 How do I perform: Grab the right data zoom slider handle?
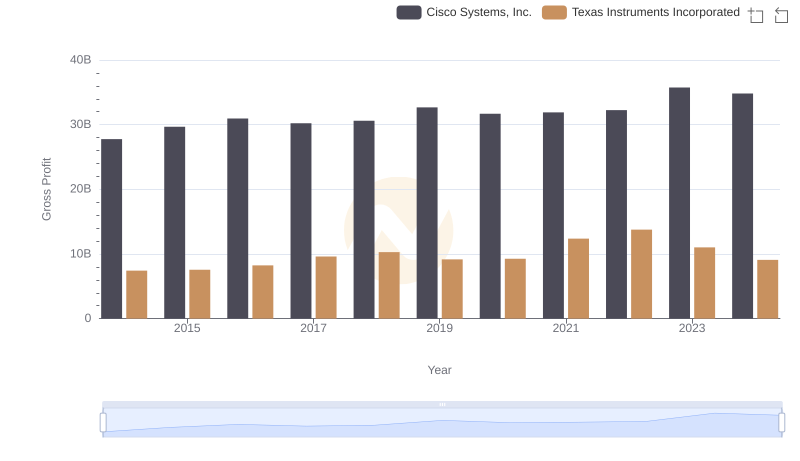(781, 423)
